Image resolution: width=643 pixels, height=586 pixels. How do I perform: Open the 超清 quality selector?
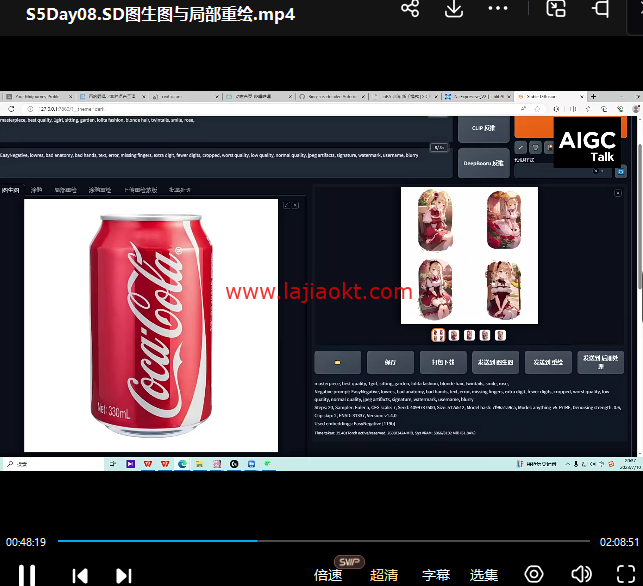384,575
